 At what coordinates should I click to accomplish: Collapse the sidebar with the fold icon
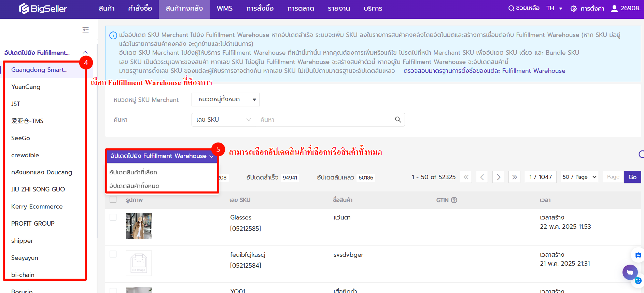pos(85,30)
